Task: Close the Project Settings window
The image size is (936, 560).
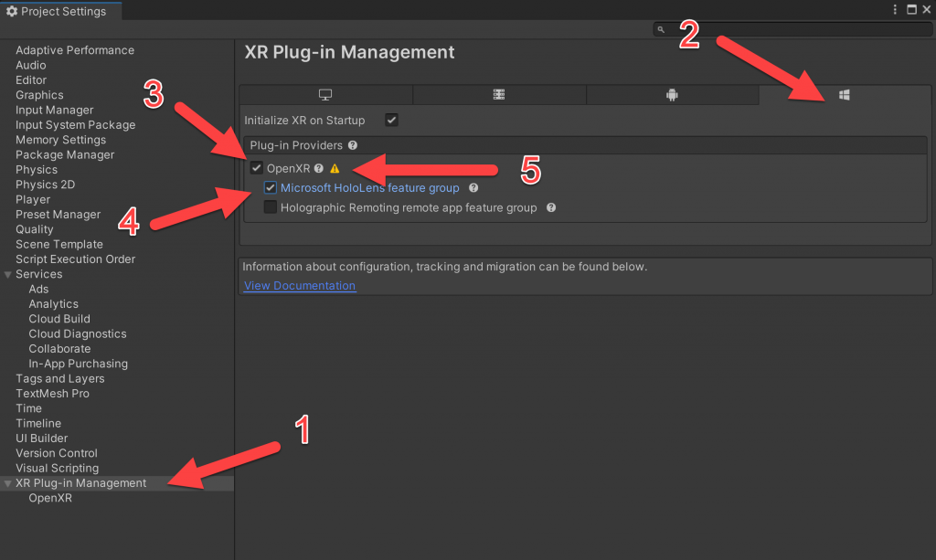Action: pos(927,9)
